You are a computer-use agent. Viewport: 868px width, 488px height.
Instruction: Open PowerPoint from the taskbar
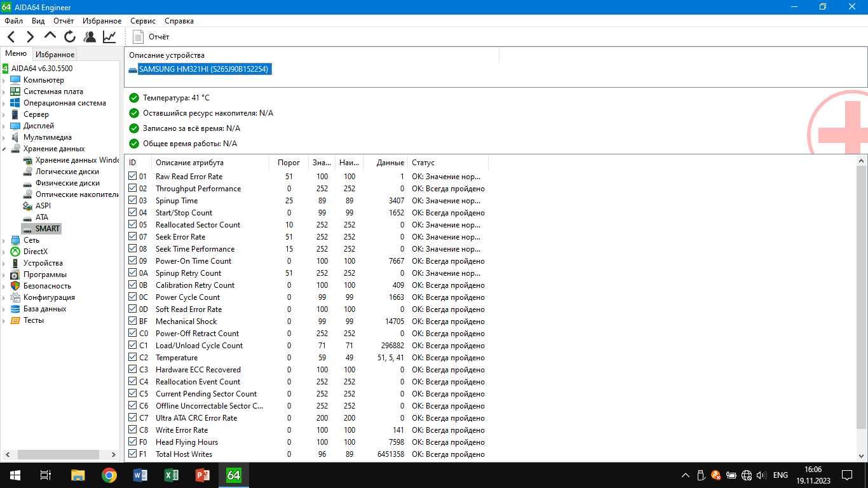pos(203,475)
